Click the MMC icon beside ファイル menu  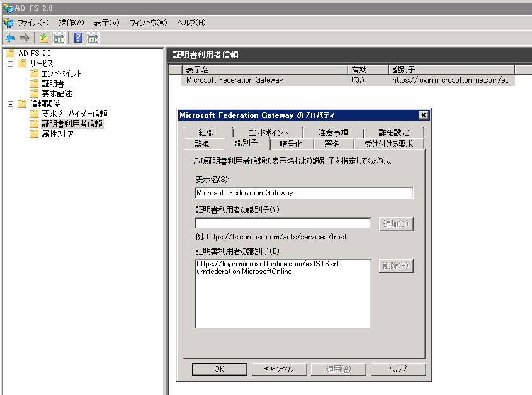pos(8,23)
